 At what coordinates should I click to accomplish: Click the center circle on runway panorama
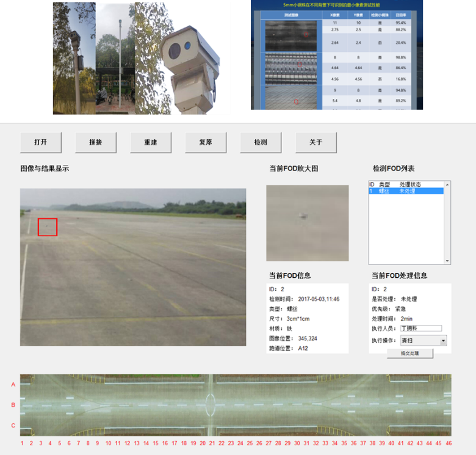tap(211, 404)
